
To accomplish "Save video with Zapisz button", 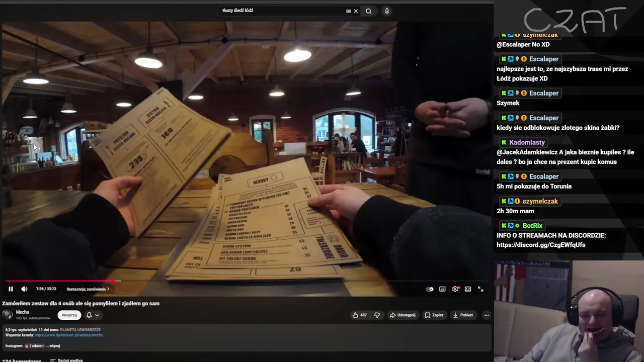I will 434,315.
